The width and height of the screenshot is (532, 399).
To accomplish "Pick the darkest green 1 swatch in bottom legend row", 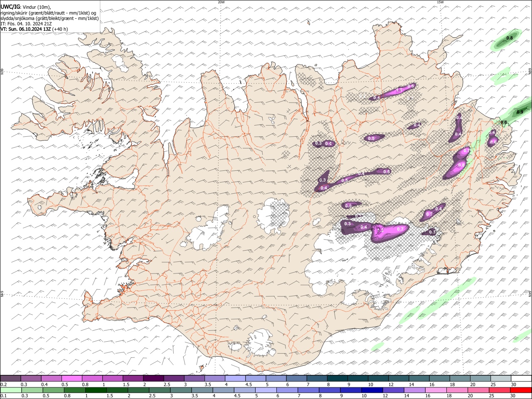I will (96, 390).
